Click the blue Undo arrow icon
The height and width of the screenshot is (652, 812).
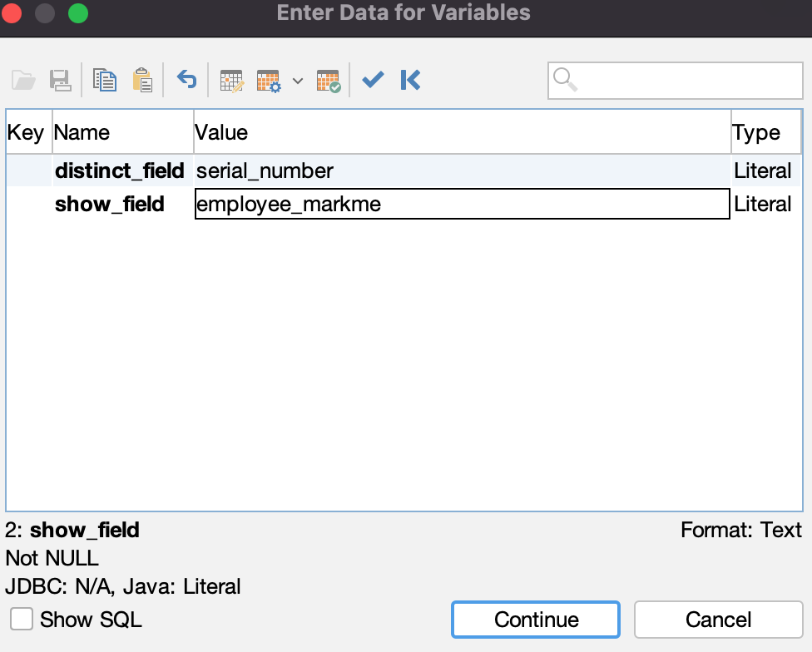(x=186, y=80)
